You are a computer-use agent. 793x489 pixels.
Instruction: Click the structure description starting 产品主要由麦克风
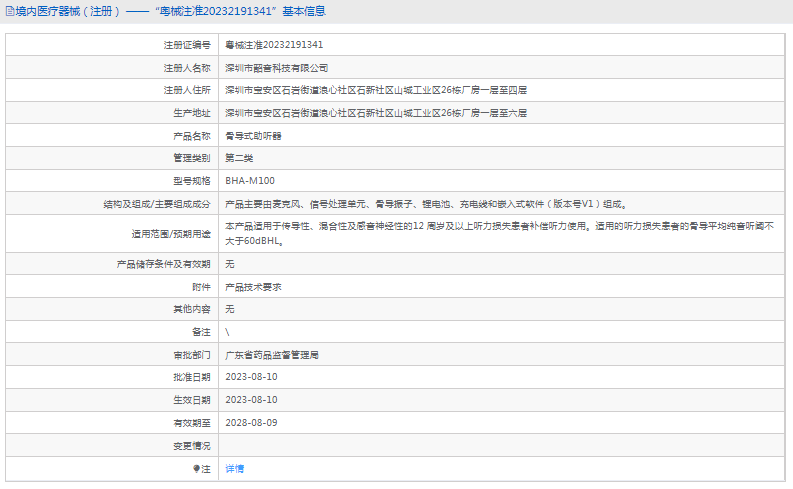[x=426, y=204]
